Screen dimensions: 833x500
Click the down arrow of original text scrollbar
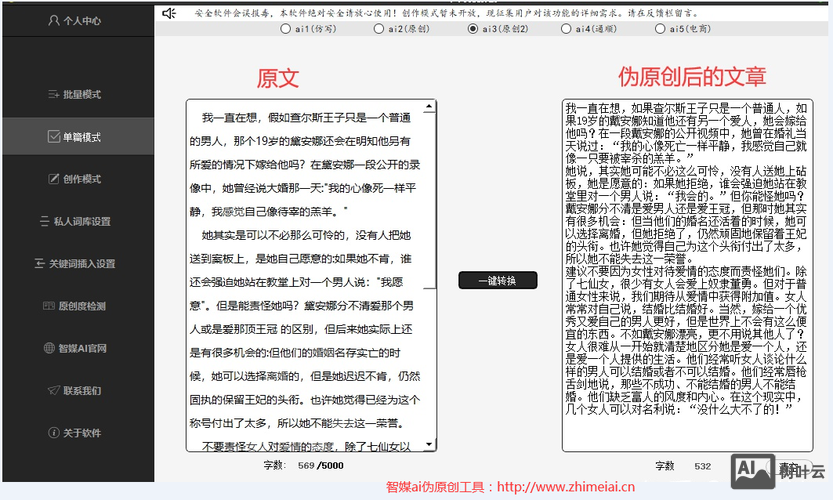(430, 445)
